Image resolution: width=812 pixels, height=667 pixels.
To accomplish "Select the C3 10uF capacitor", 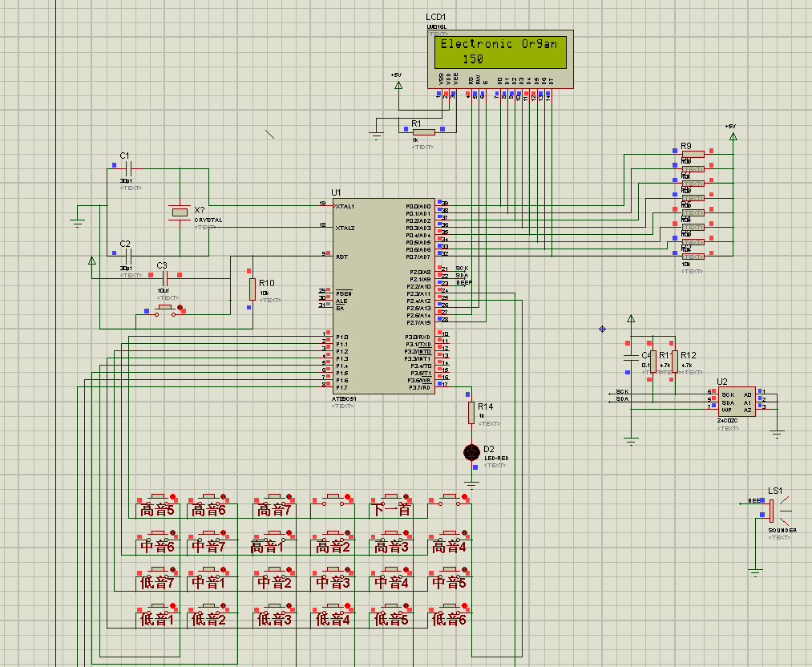I will 165,279.
